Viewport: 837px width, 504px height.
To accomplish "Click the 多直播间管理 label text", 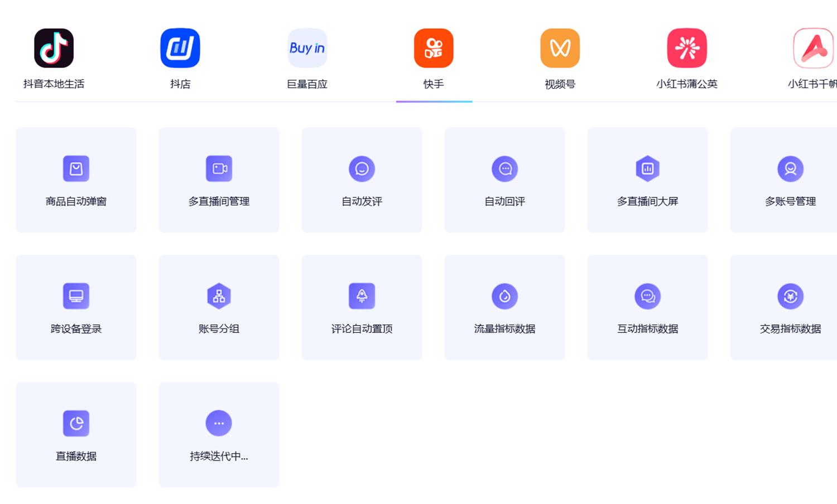I will (219, 201).
